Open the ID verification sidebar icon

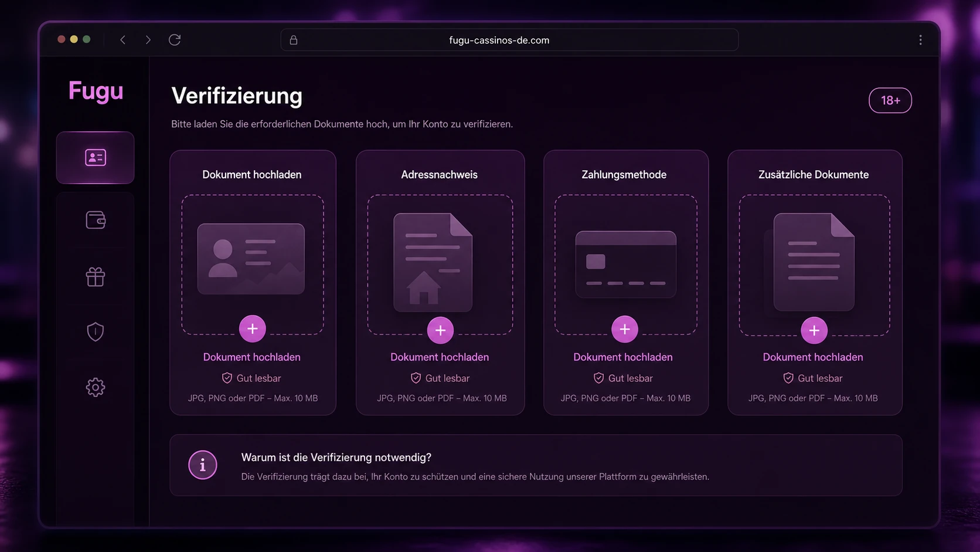[x=95, y=157]
